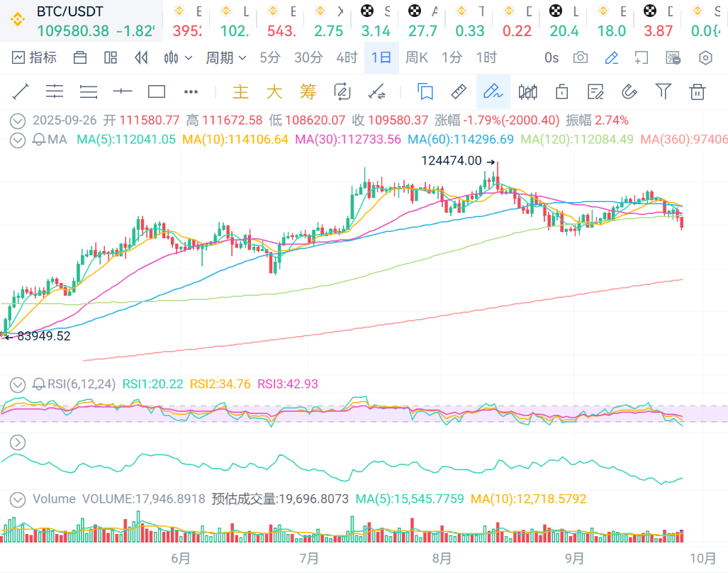Click the rotate edit square icon
Image resolution: width=728 pixels, height=573 pixels.
point(342,91)
